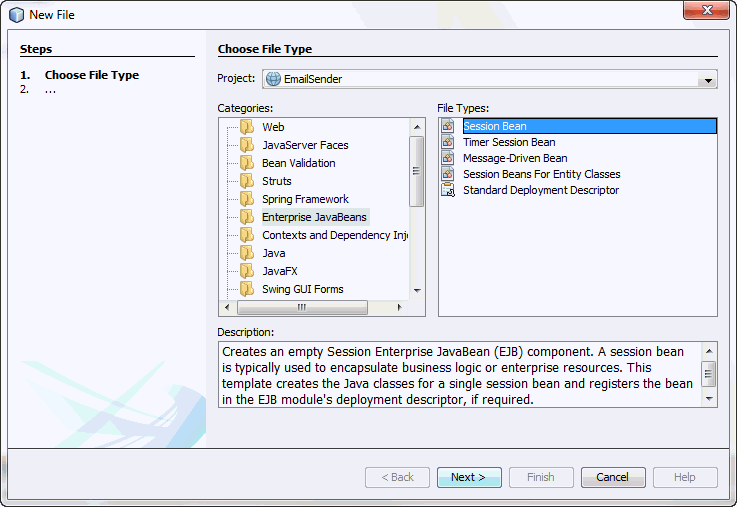Click Categories horizontal scrollbar thumb

click(x=302, y=307)
